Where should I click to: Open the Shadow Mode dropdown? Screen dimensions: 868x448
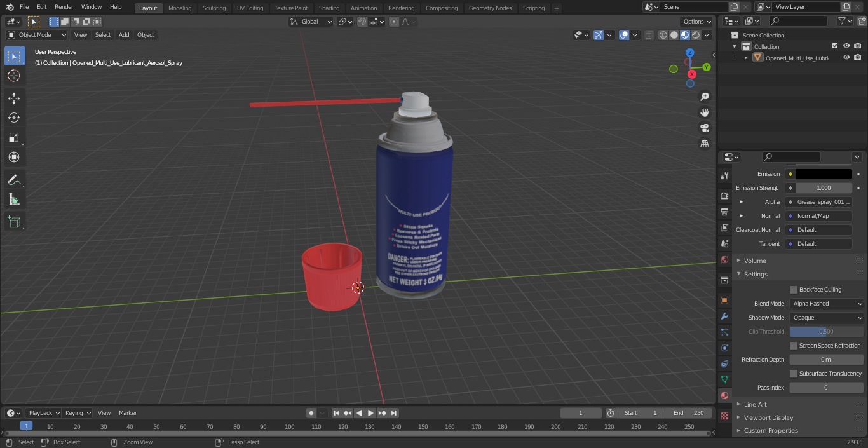click(x=827, y=318)
